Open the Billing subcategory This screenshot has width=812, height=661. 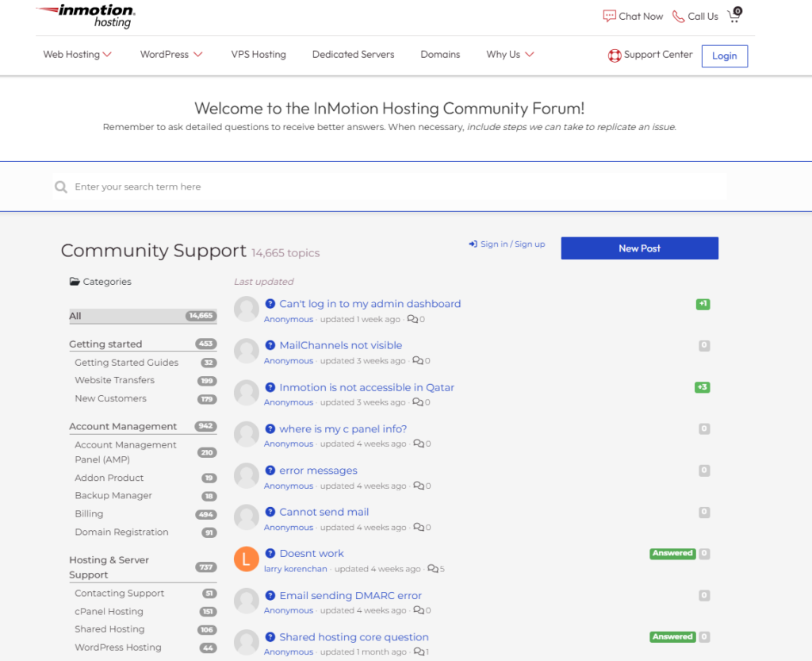point(89,514)
